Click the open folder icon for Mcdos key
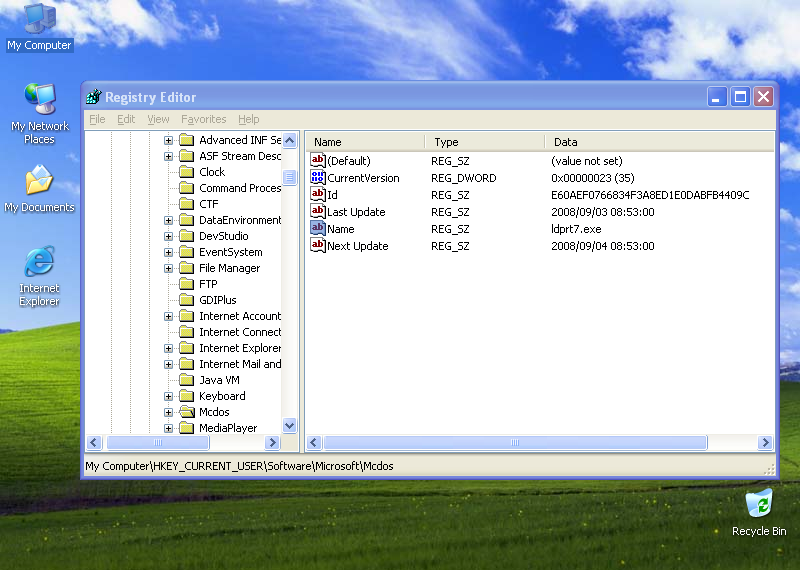This screenshot has width=800, height=570. (187, 412)
